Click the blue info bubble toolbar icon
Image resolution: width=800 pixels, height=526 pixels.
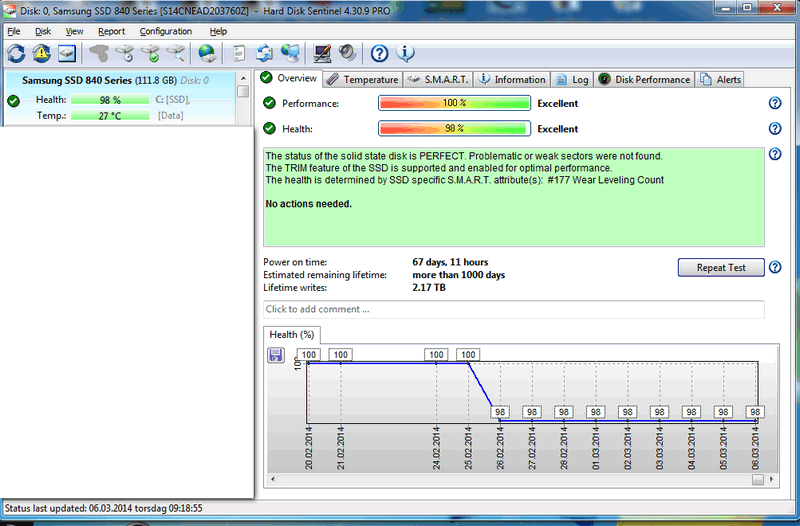point(405,53)
